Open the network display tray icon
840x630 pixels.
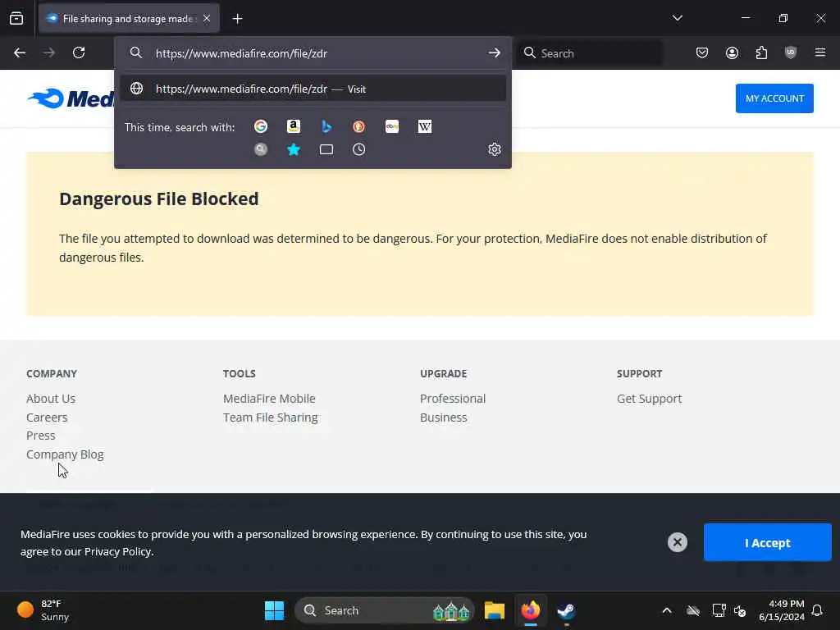pos(719,610)
